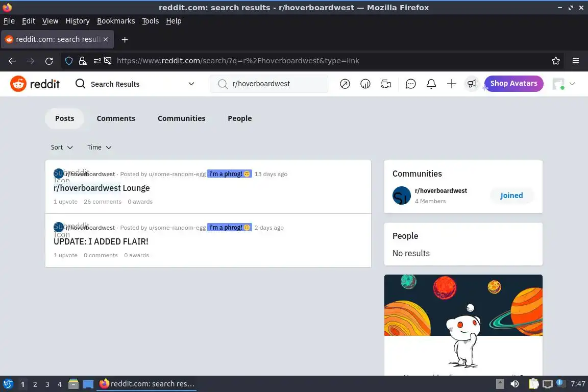Click the permissions icon in the address bar
This screenshot has width=588, height=392.
[x=97, y=61]
